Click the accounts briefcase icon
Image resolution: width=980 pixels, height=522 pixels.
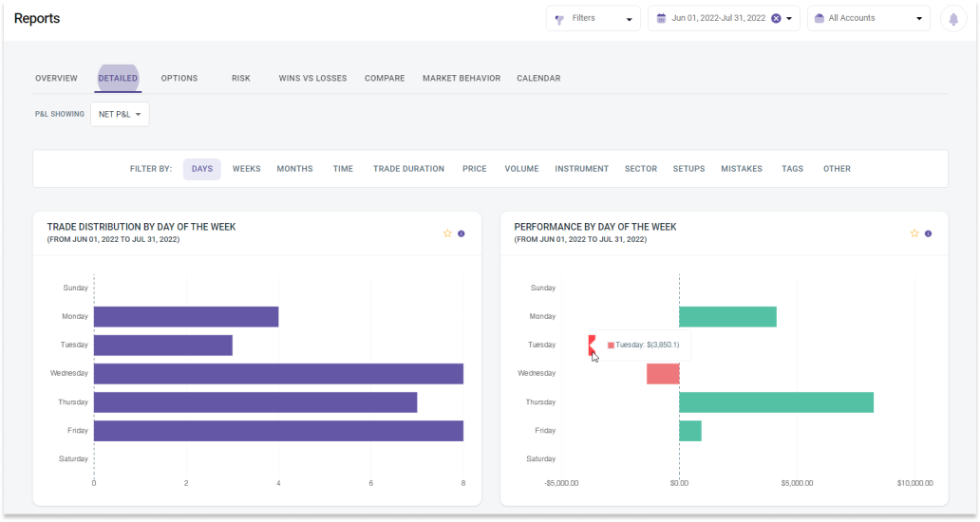[x=819, y=18]
